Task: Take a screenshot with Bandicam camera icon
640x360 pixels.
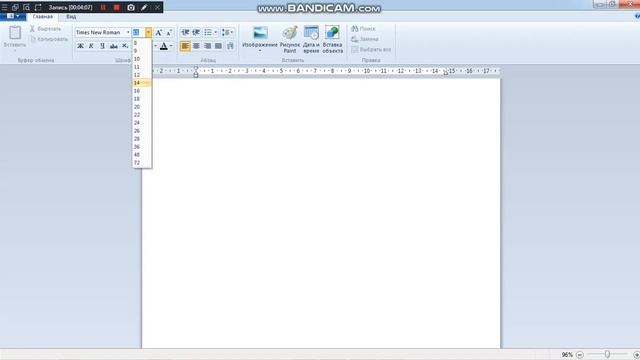Action: (131, 7)
